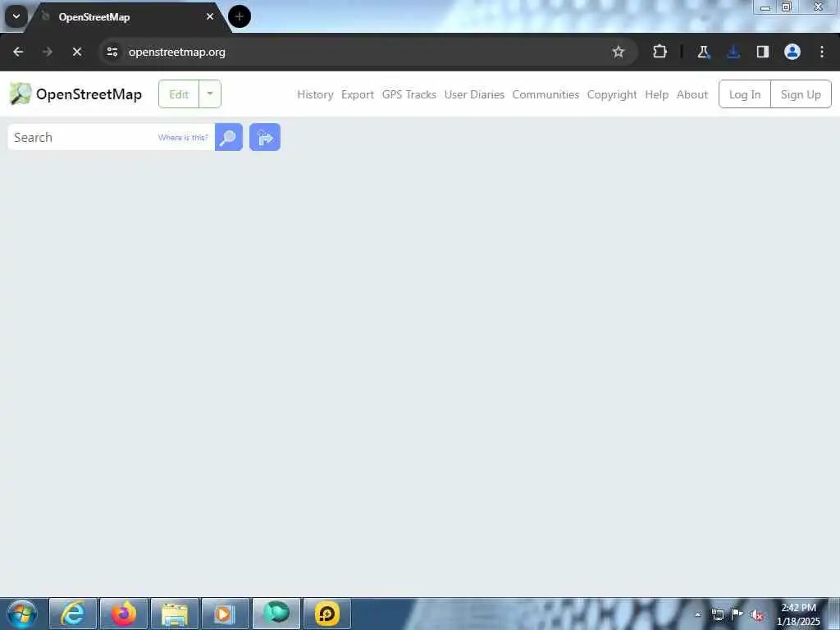Screen dimensions: 840x630
Task: Open directions with the arrow icon
Action: 265,137
